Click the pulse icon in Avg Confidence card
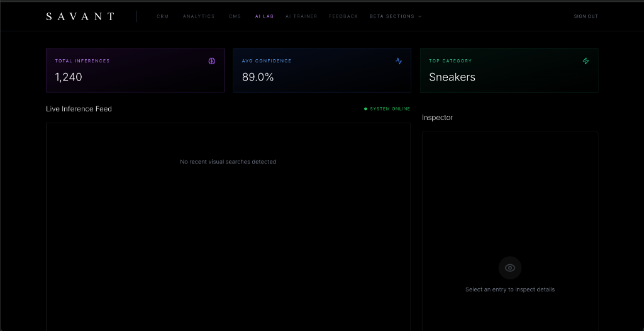 click(398, 61)
